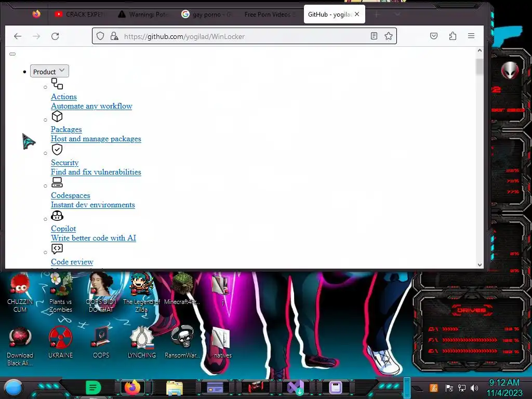The width and height of the screenshot is (532, 399).
Task: Click the Actions workflow icon
Action: pyautogui.click(x=57, y=84)
